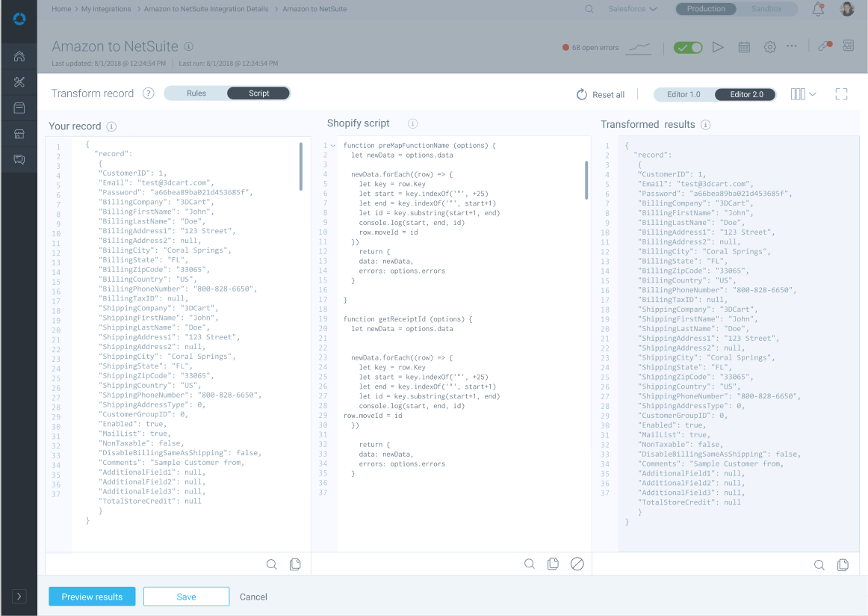The image size is (868, 616).
Task: Go to My integrations breadcrumb
Action: pos(105,9)
